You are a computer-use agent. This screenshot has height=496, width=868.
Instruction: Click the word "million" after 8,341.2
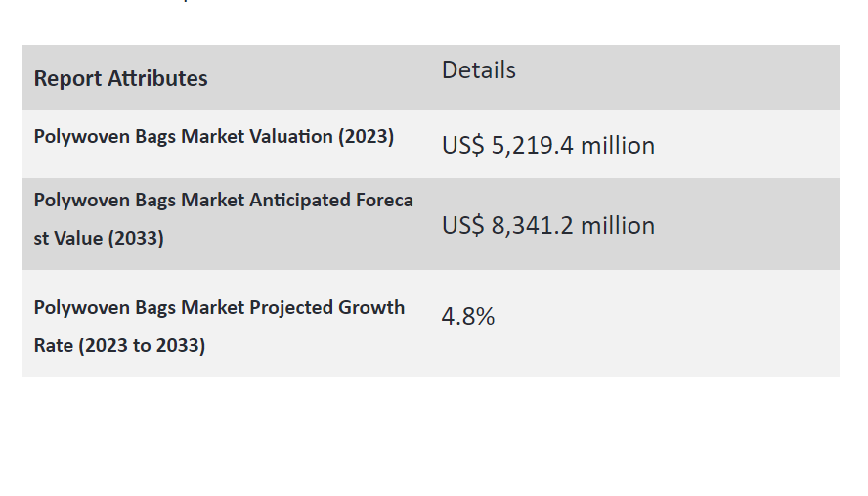(618, 226)
